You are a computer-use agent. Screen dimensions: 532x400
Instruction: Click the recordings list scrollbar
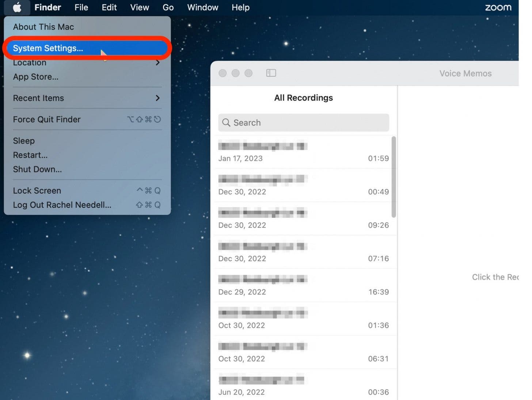coord(394,177)
